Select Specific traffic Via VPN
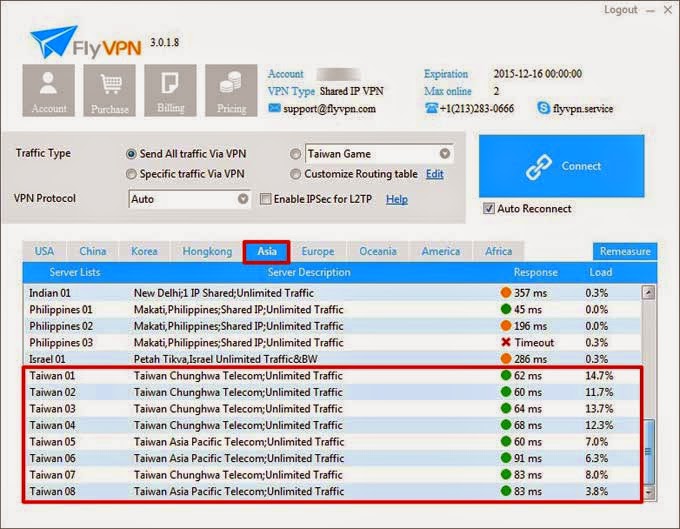 [131, 174]
